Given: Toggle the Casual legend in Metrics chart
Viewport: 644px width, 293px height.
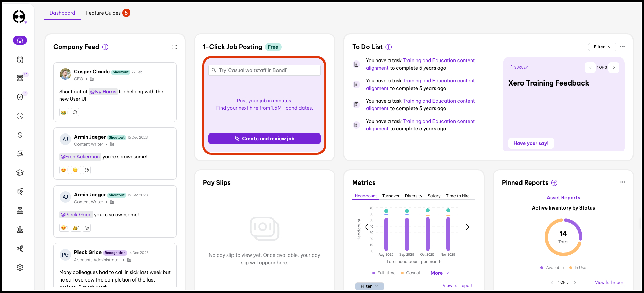Looking at the screenshot, I should (410, 273).
